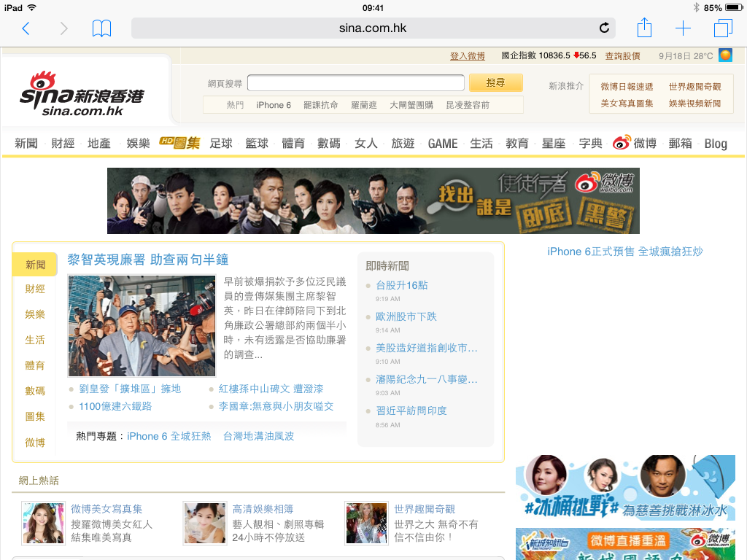Tap the Safari back arrow
This screenshot has height=560, width=747.
tap(26, 28)
